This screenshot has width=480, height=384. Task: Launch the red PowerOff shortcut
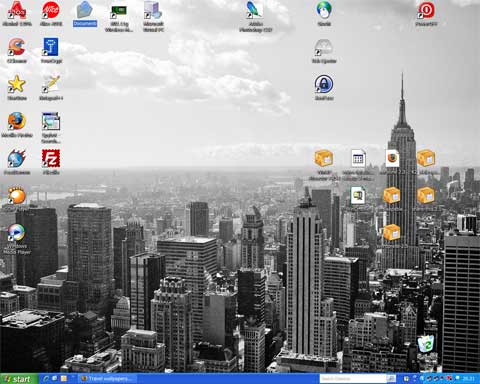tap(426, 10)
